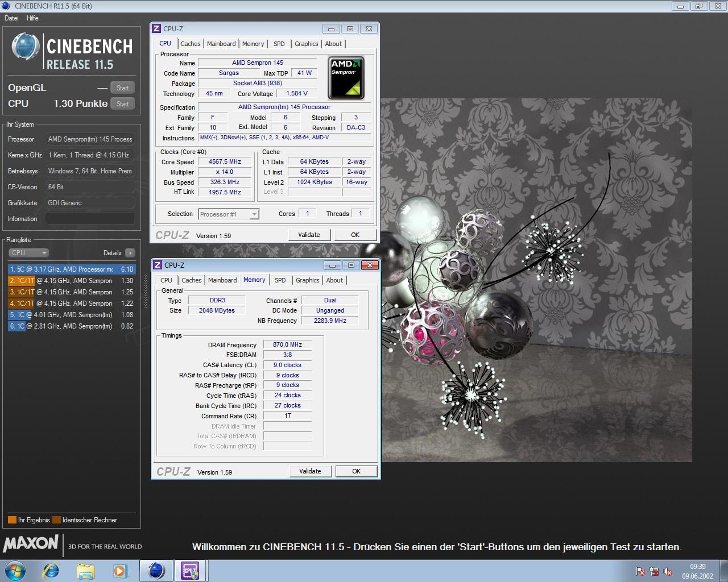The image size is (728, 582).
Task: Open the taskbar clock showing 09:39
Action: coord(698,571)
